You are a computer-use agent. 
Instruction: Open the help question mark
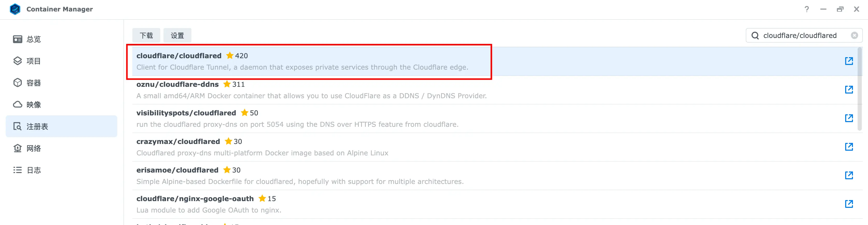coord(806,9)
